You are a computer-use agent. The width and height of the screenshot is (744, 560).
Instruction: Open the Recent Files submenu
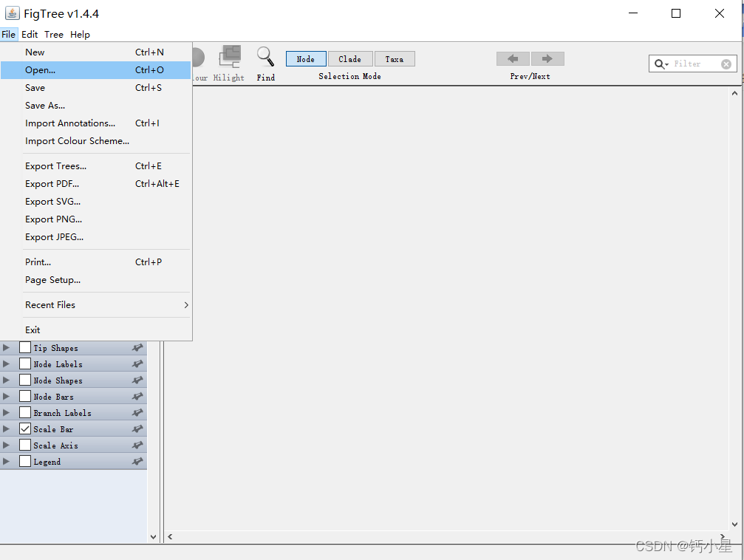point(96,304)
